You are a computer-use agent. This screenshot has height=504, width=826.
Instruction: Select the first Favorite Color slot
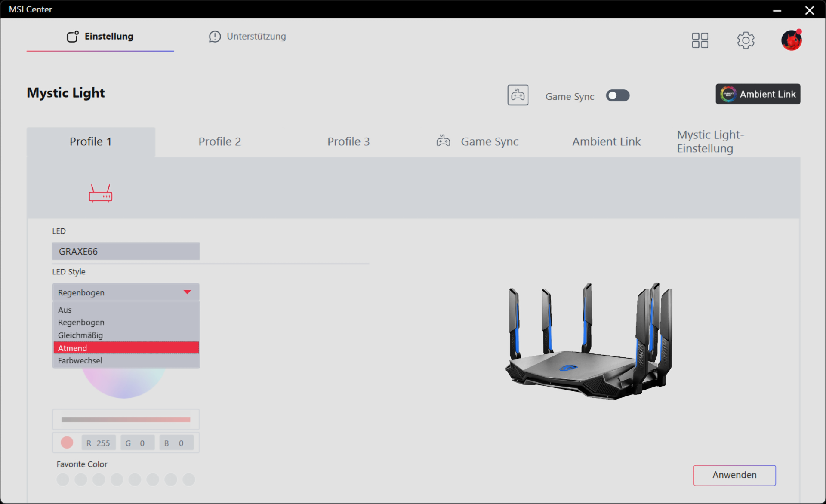coord(63,479)
